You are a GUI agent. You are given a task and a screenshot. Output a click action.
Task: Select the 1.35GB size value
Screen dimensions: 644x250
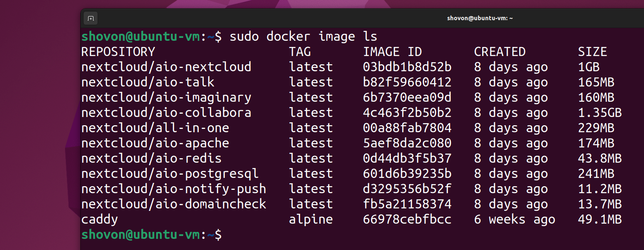pyautogui.click(x=600, y=112)
